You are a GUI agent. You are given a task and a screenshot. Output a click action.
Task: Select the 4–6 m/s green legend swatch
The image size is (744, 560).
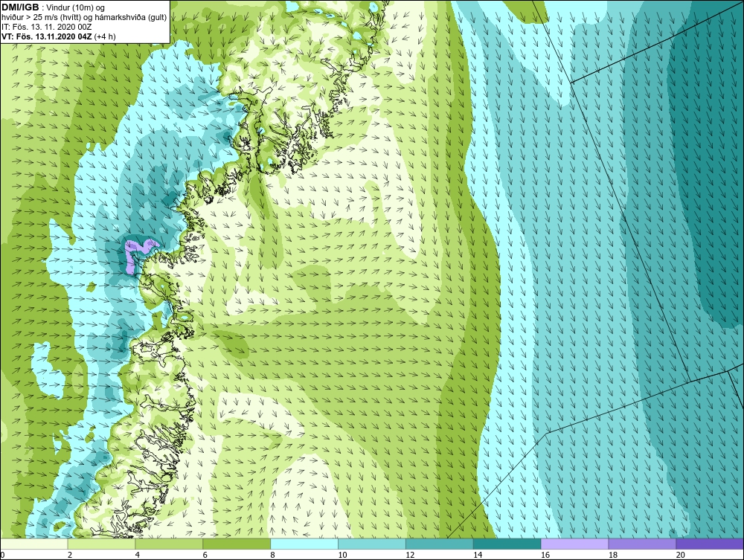[169, 544]
